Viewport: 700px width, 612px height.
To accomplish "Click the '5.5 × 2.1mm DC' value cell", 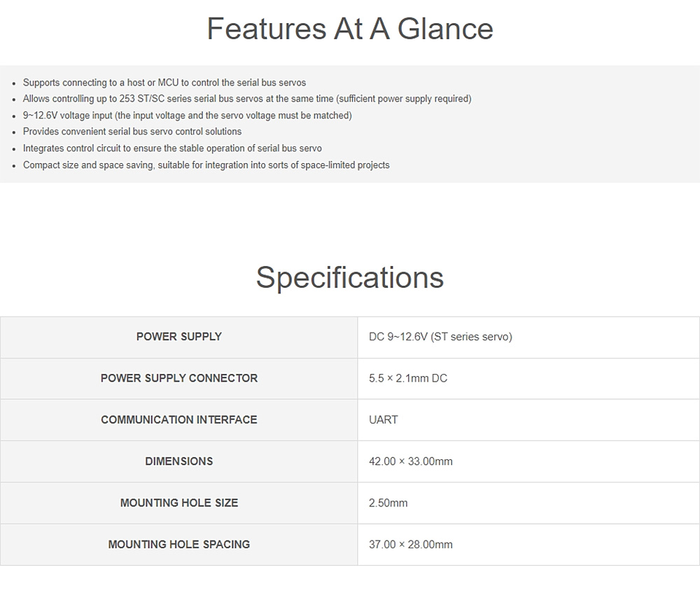I will tap(408, 378).
